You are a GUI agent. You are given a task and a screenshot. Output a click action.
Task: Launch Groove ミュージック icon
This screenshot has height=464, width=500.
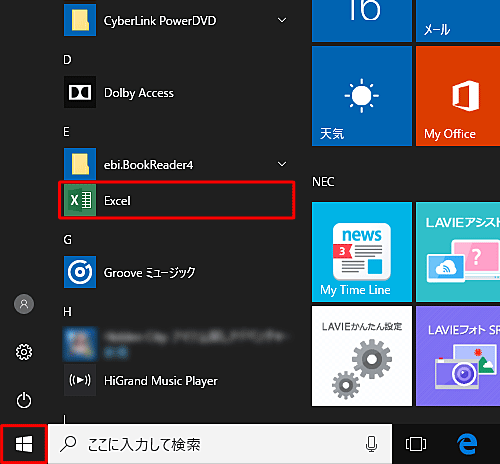pyautogui.click(x=80, y=272)
